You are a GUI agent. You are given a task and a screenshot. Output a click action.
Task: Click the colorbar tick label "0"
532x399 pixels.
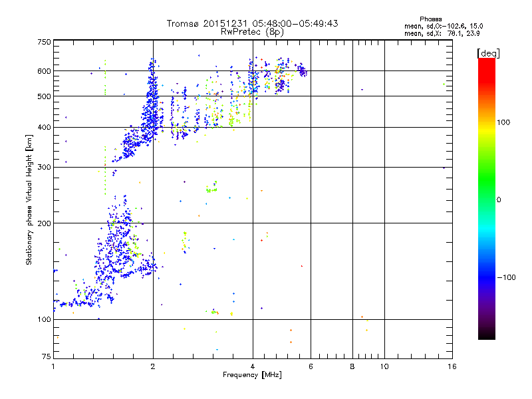point(499,200)
